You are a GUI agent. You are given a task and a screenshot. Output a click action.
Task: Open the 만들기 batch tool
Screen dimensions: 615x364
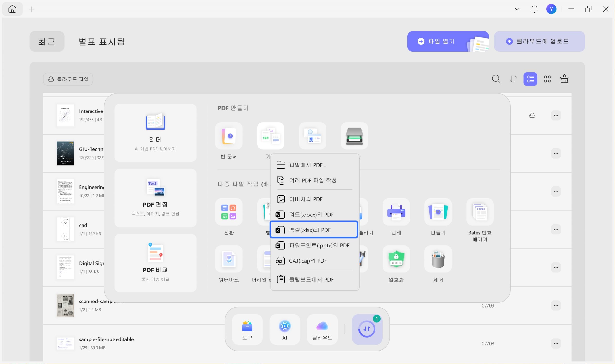point(438,212)
